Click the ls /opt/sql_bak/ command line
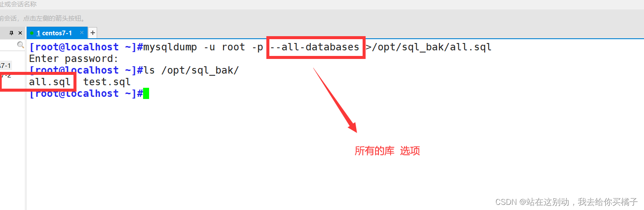 [x=191, y=70]
